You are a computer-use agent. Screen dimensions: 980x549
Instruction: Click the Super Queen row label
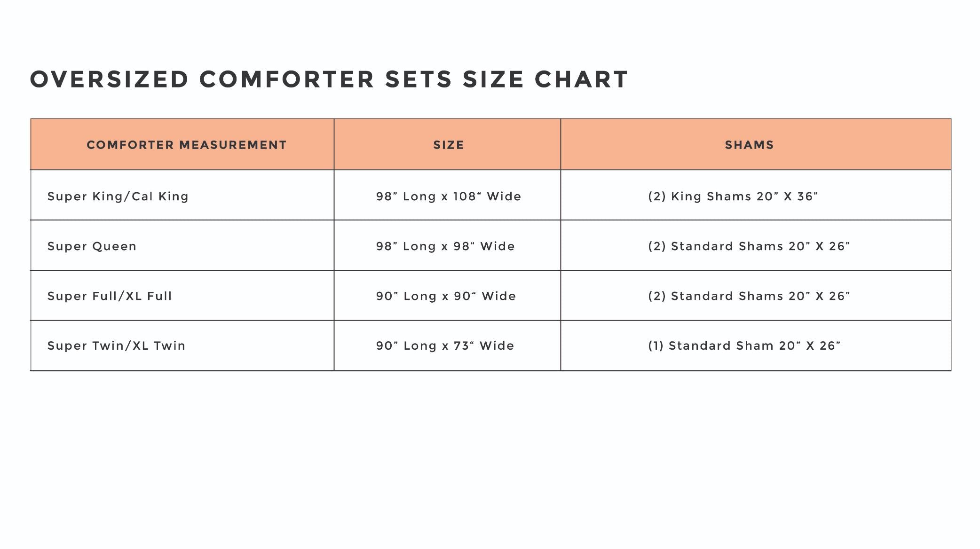[92, 246]
